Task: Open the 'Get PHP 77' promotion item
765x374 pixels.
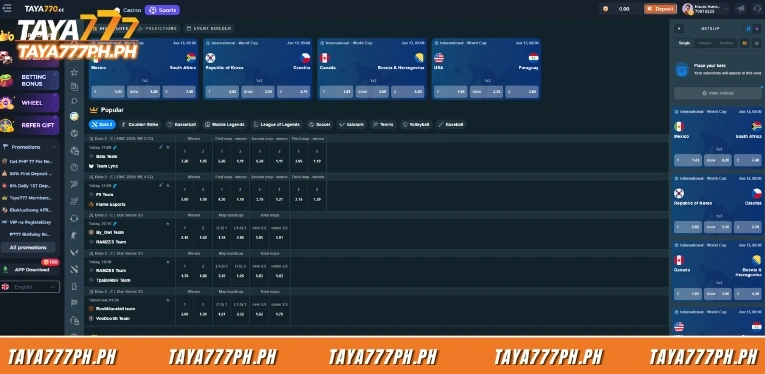Action: click(x=28, y=161)
